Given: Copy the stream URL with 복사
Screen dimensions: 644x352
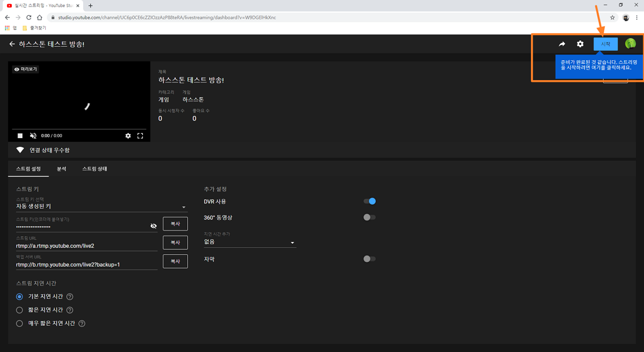Looking at the screenshot, I should coord(176,243).
